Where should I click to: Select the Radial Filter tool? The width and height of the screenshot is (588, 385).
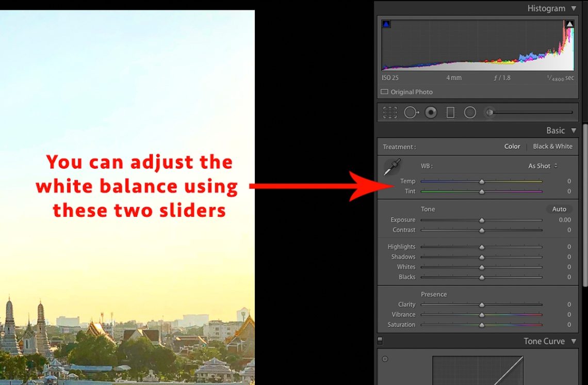(x=470, y=112)
